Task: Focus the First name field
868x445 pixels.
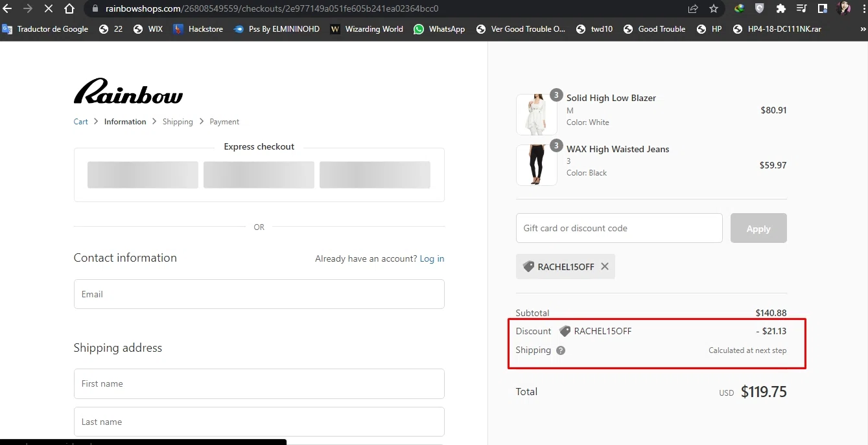Action: [x=259, y=383]
